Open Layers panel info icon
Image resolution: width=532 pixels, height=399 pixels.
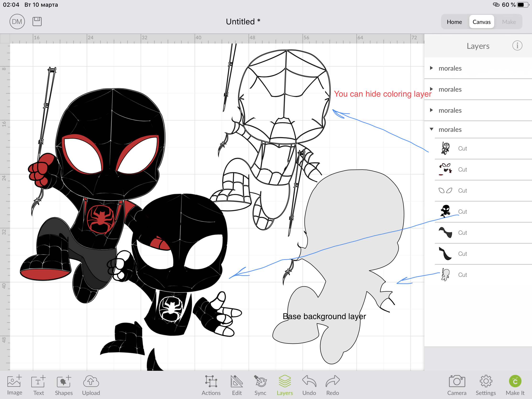tap(517, 45)
